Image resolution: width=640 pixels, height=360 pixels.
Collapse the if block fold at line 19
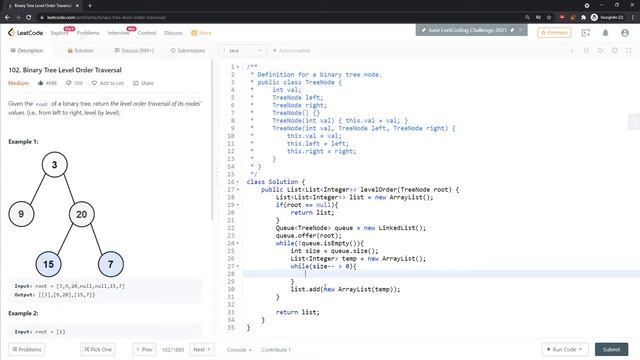(238, 205)
